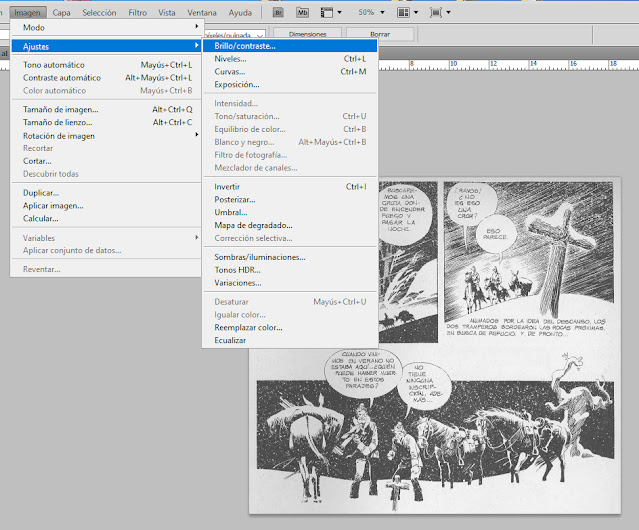Screen dimensions: 639x530
Task: Open Mini Bridge with the Mb icon
Action: pos(302,13)
